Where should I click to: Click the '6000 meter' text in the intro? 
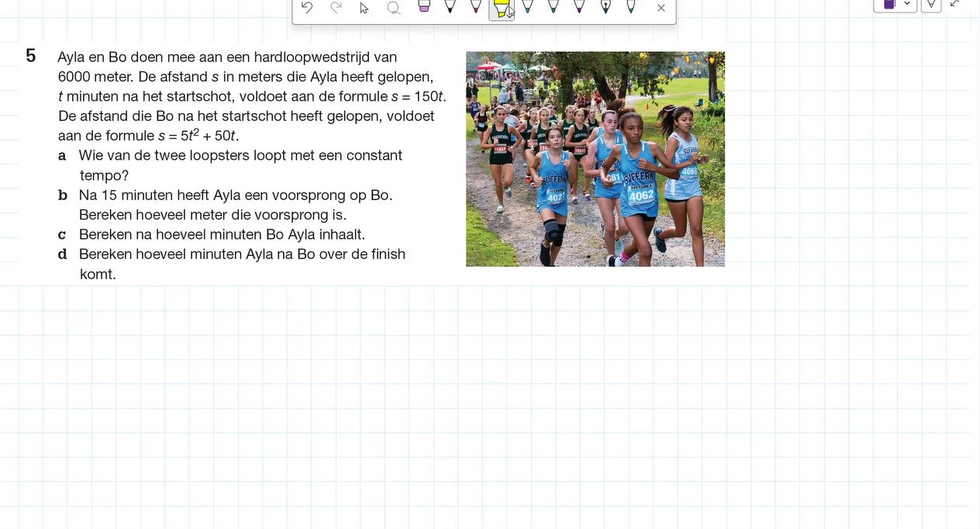point(96,77)
